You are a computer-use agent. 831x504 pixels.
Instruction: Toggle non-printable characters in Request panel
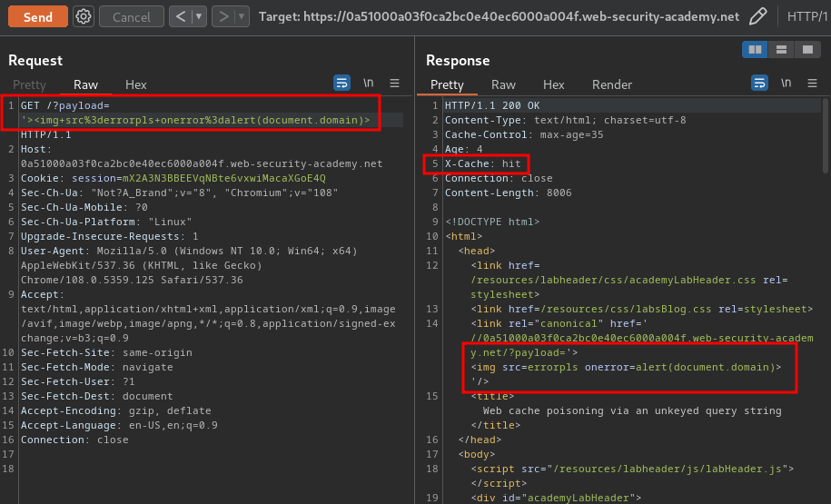[x=369, y=84]
